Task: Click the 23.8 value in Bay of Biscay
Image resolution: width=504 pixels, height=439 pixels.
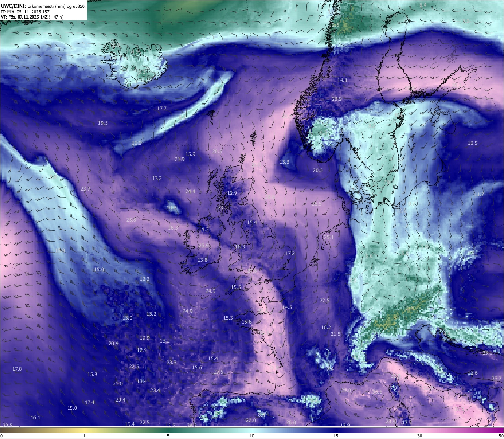Action: pos(171,363)
